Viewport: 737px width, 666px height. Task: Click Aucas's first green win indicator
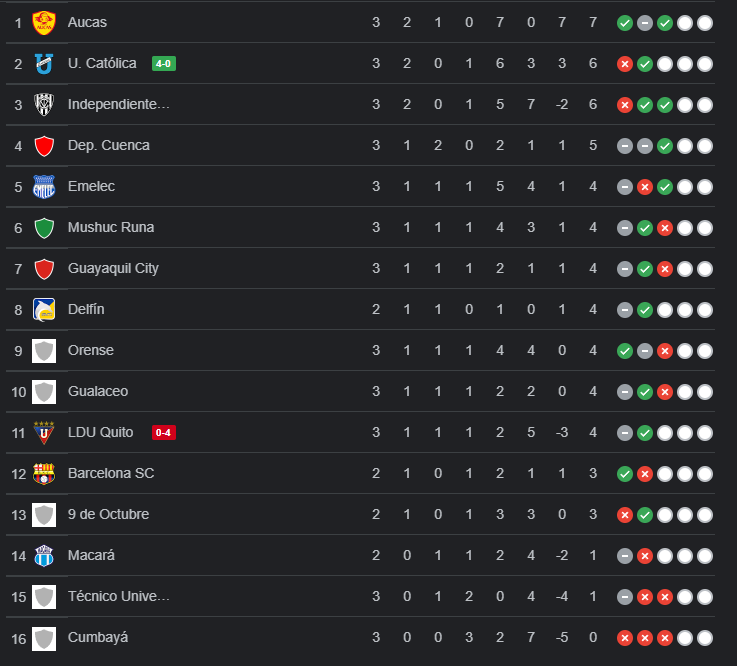[x=625, y=23]
